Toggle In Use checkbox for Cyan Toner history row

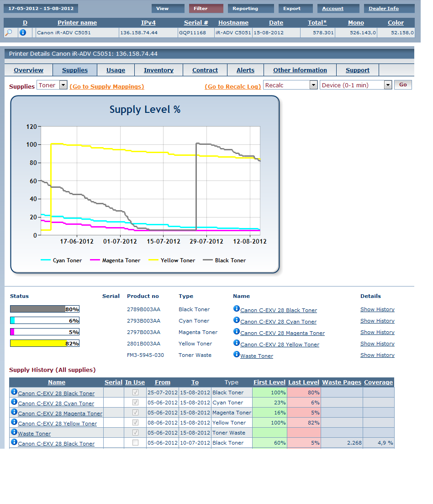coord(135,403)
